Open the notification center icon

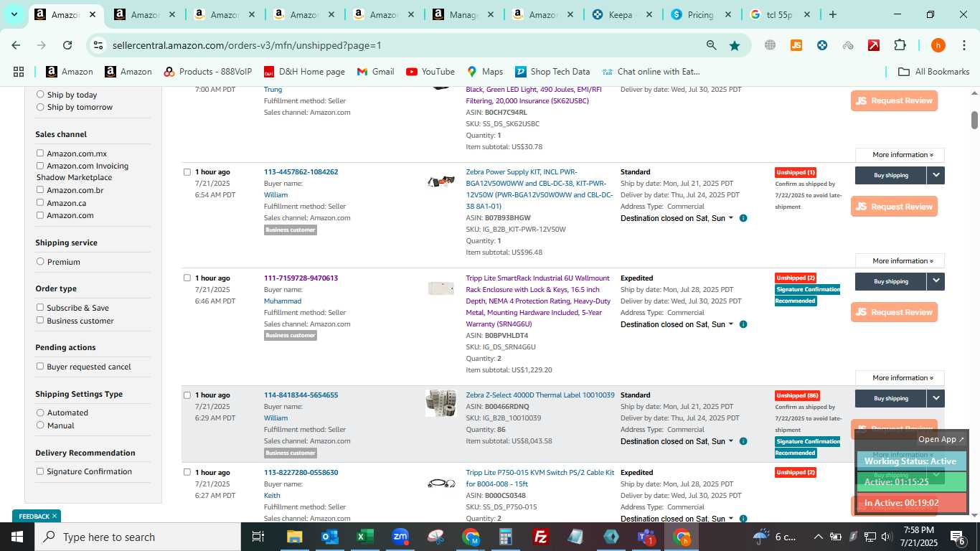click(x=958, y=537)
